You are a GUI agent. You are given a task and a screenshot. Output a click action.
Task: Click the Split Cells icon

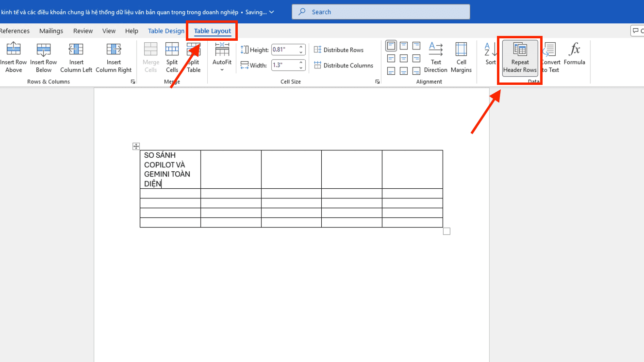[x=172, y=49]
